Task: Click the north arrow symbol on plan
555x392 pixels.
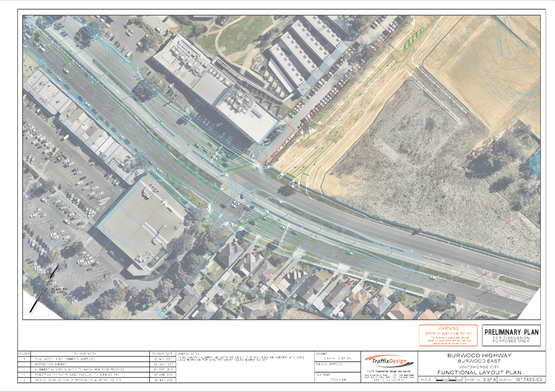Action: (x=44, y=289)
